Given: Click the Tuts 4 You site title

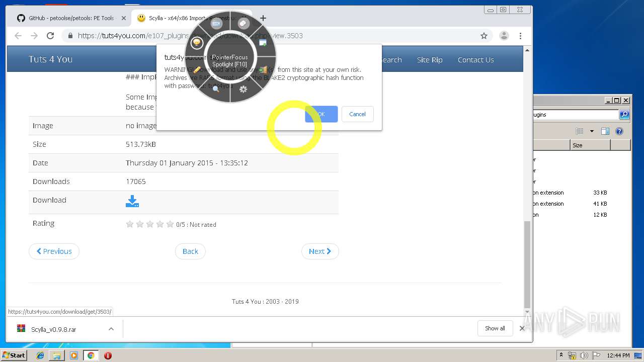Looking at the screenshot, I should tap(50, 59).
